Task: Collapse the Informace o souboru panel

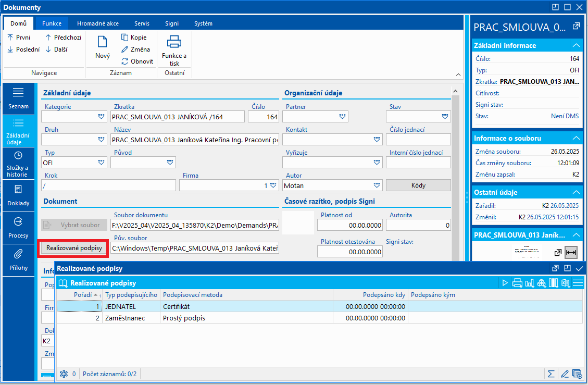Action: coord(576,138)
